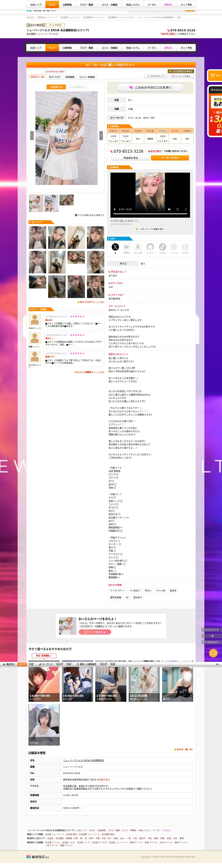Click the 質問箱 SNS icon
The height and width of the screenshot is (868, 222).
126,247
